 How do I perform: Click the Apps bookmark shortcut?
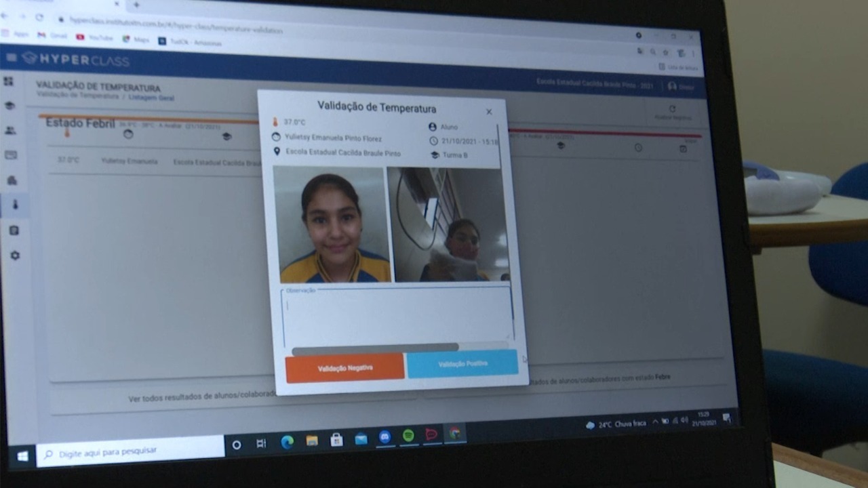click(15, 33)
